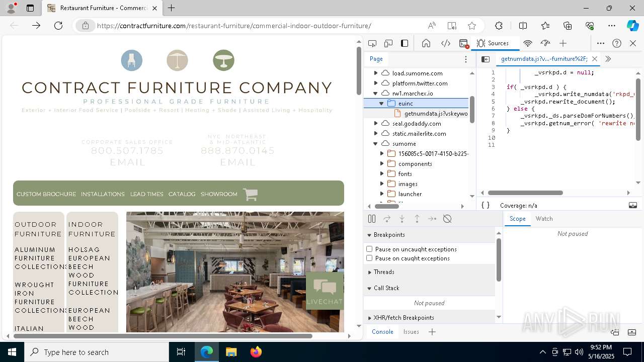The width and height of the screenshot is (644, 362).
Task: Click the LEAD TIMES link
Action: pyautogui.click(x=147, y=194)
